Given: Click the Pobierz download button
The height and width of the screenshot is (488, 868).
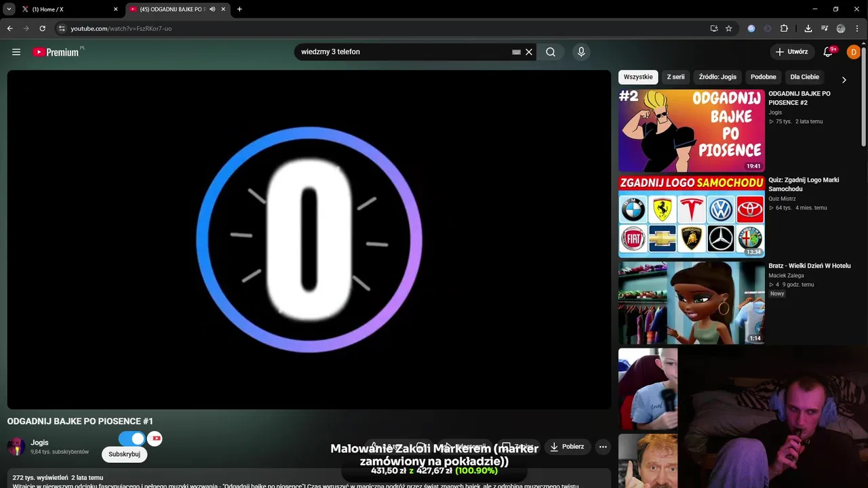Looking at the screenshot, I should coord(568,447).
